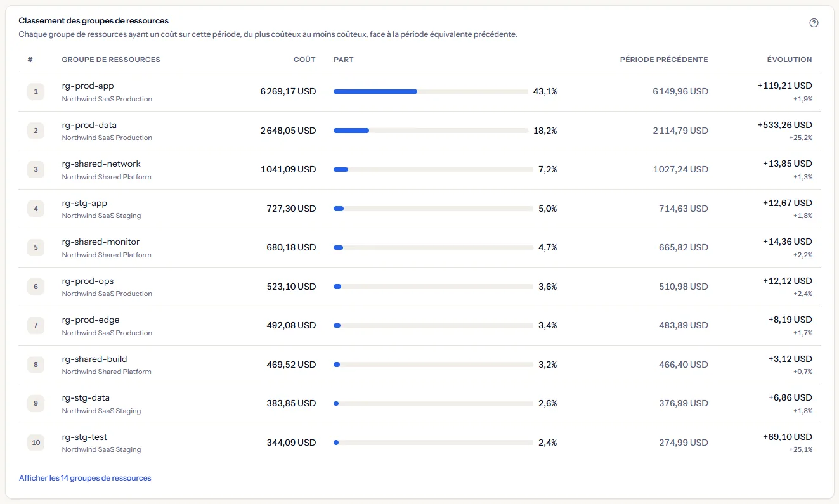
Task: Click the rg-shared-monitor entry
Action: [420, 248]
